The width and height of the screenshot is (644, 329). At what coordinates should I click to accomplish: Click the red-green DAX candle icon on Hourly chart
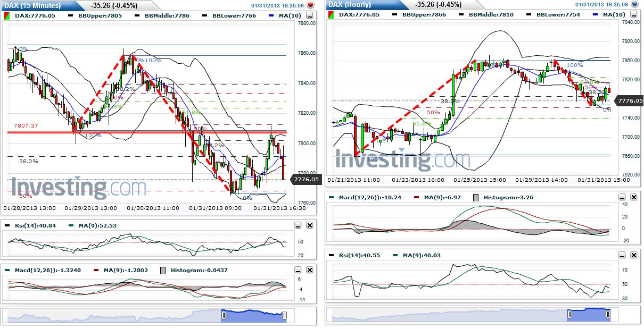pos(331,15)
